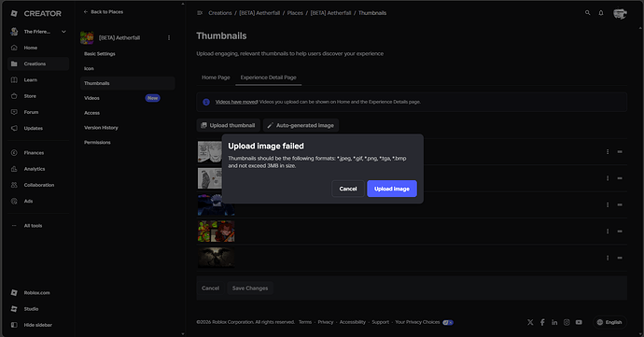Image resolution: width=644 pixels, height=337 pixels.
Task: Open the Instagram social icon
Action: pyautogui.click(x=567, y=322)
